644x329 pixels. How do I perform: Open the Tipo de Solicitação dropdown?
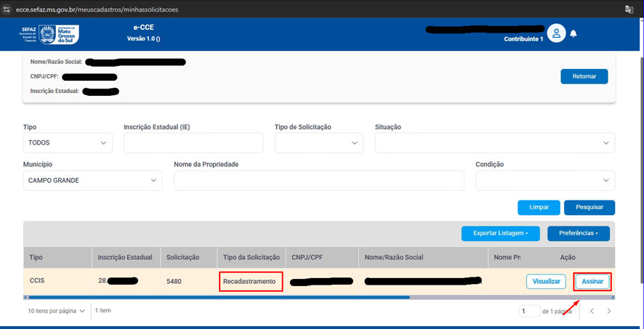click(318, 143)
